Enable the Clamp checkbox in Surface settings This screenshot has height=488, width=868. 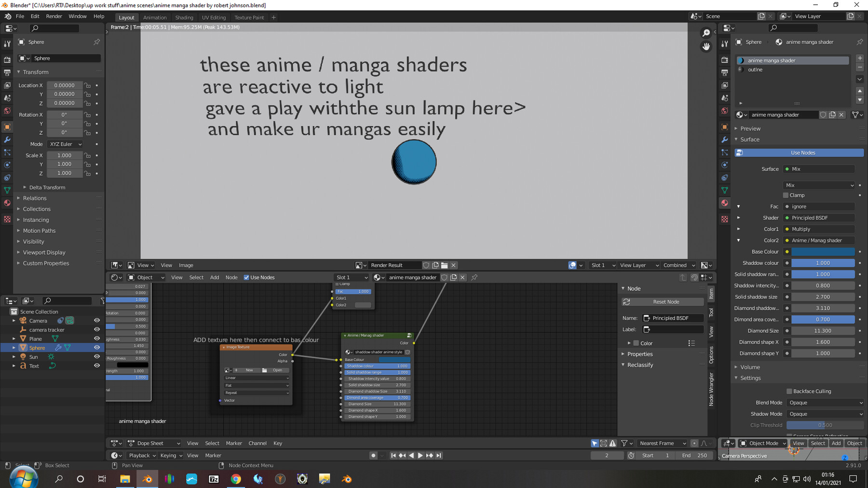pyautogui.click(x=786, y=195)
